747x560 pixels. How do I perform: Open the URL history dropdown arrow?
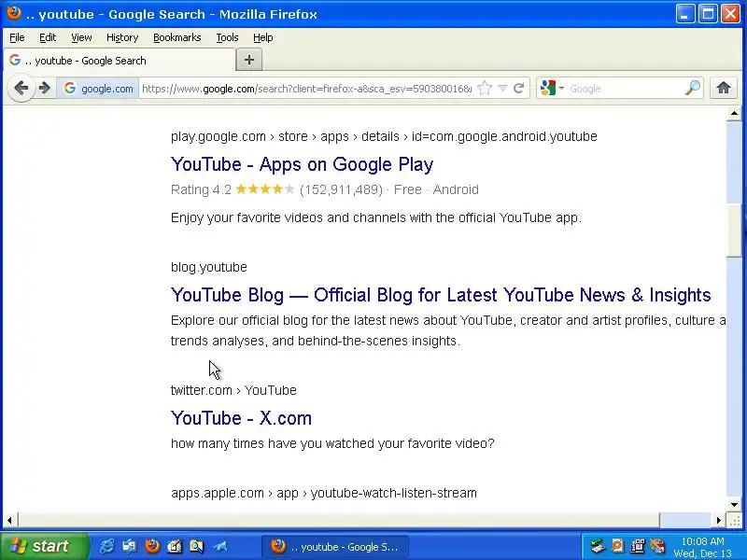click(502, 88)
